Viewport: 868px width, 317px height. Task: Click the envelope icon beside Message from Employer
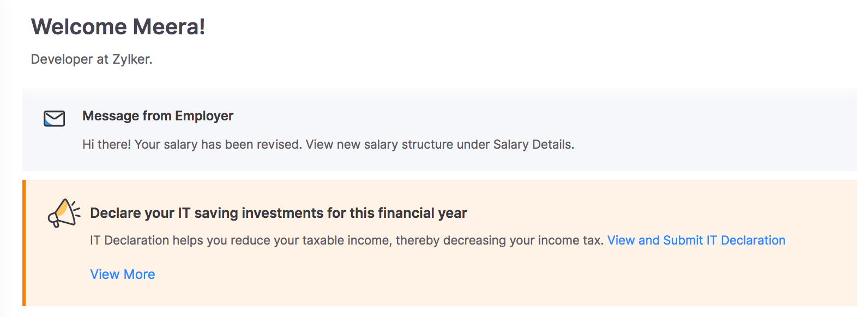click(x=54, y=118)
